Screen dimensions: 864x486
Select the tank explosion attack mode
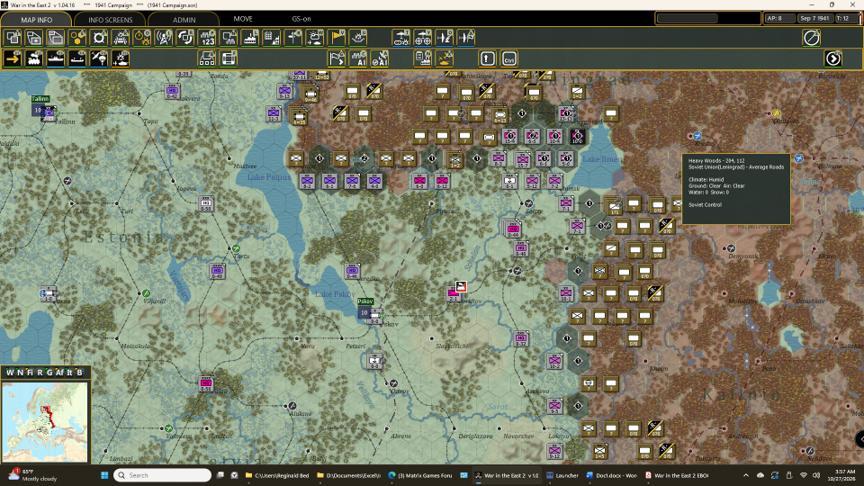121,58
